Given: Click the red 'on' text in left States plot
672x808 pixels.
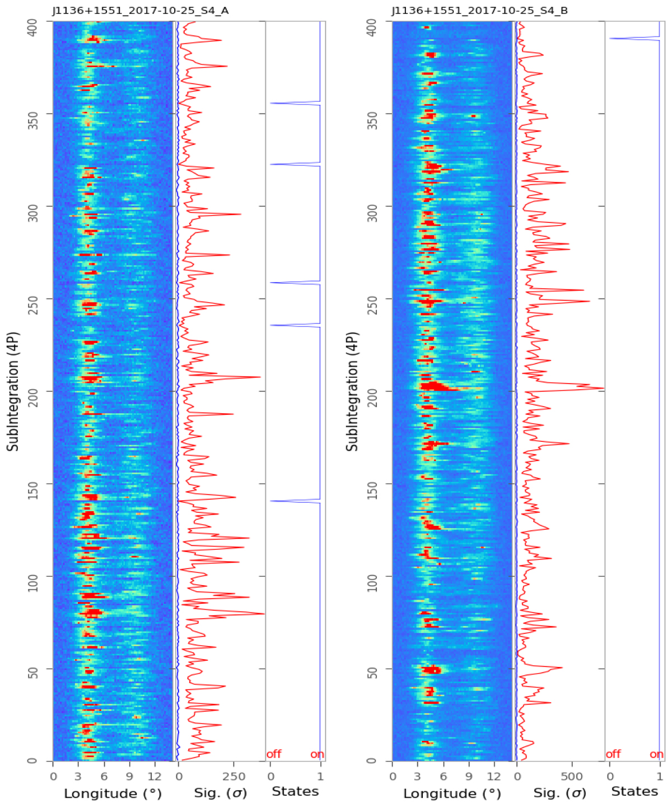Looking at the screenshot, I should pyautogui.click(x=317, y=754).
